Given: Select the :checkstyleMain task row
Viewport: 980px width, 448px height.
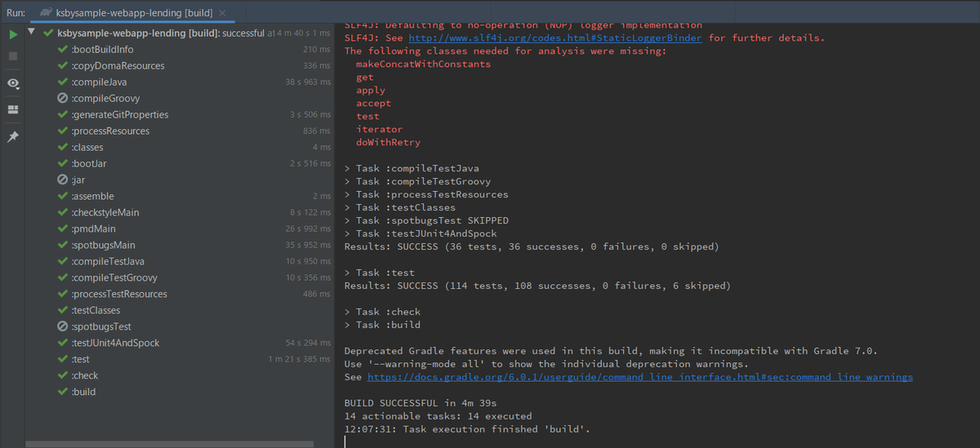Looking at the screenshot, I should coord(180,212).
